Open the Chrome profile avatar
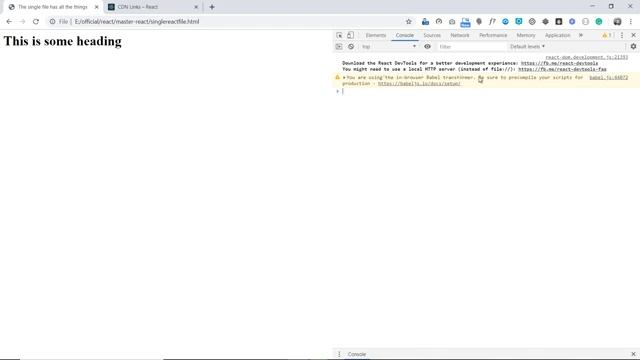Image resolution: width=640 pixels, height=360 pixels. point(617,22)
